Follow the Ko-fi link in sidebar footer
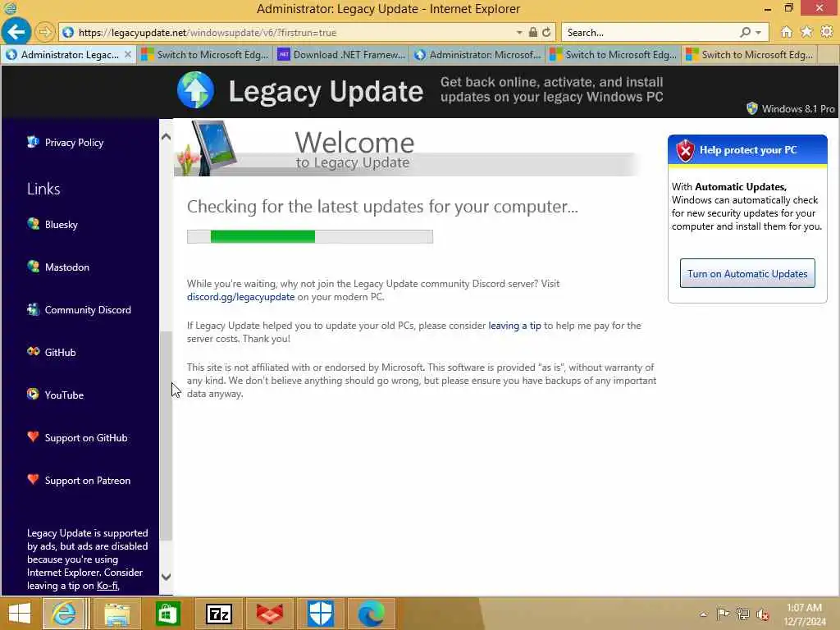The height and width of the screenshot is (630, 840). 107,586
